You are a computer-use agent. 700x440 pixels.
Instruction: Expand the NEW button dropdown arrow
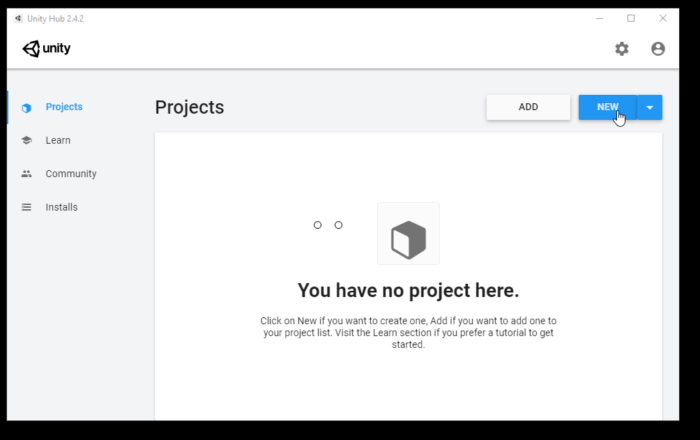(650, 107)
